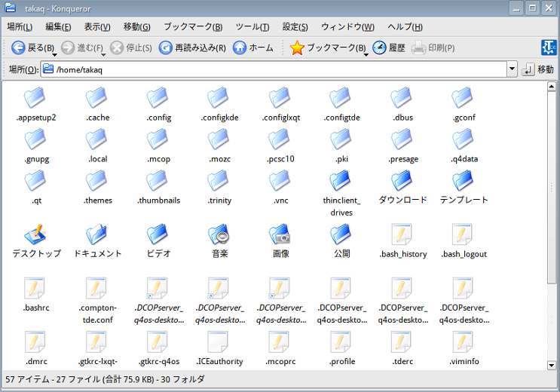
Task: Click the 移動 Go button
Action: point(538,69)
